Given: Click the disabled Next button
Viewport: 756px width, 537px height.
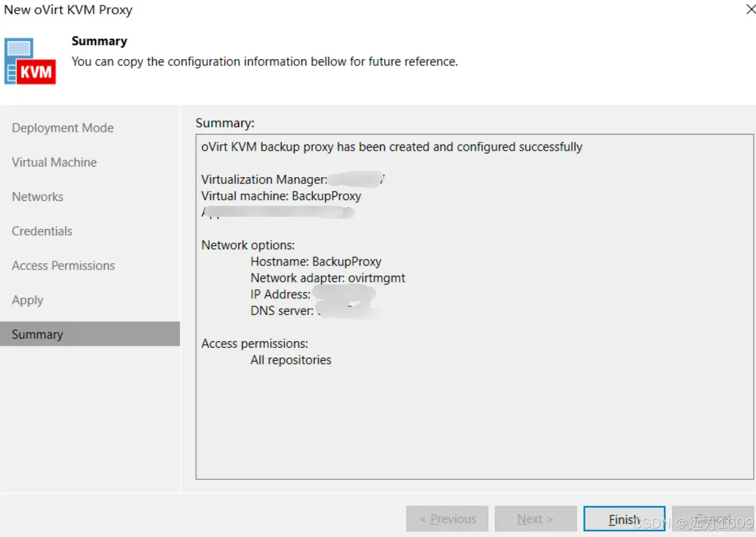Looking at the screenshot, I should click(535, 519).
